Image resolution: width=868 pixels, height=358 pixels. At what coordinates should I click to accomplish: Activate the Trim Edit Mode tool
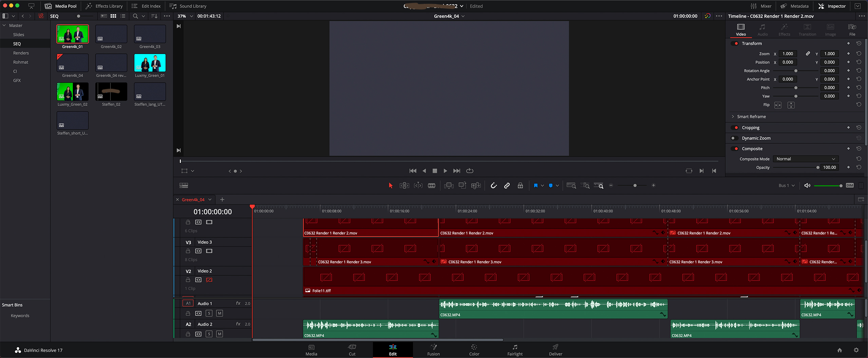pyautogui.click(x=404, y=186)
